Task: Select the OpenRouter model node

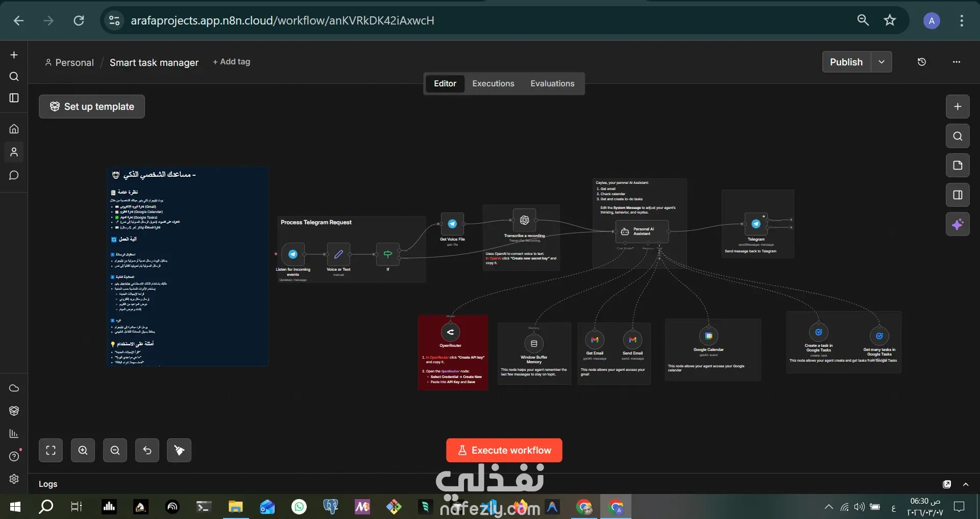Action: 451,332
